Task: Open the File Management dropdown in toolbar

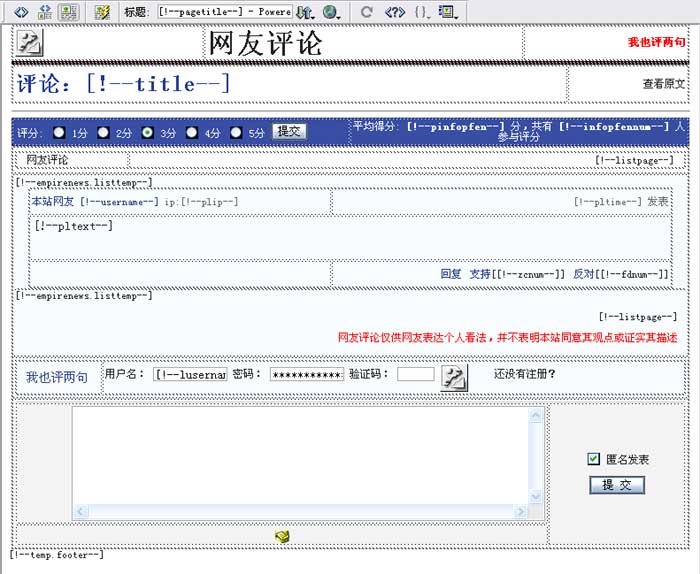Action: coord(306,12)
